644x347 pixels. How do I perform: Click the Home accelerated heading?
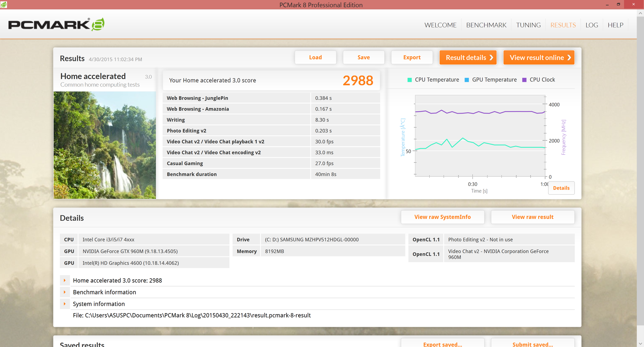click(93, 76)
